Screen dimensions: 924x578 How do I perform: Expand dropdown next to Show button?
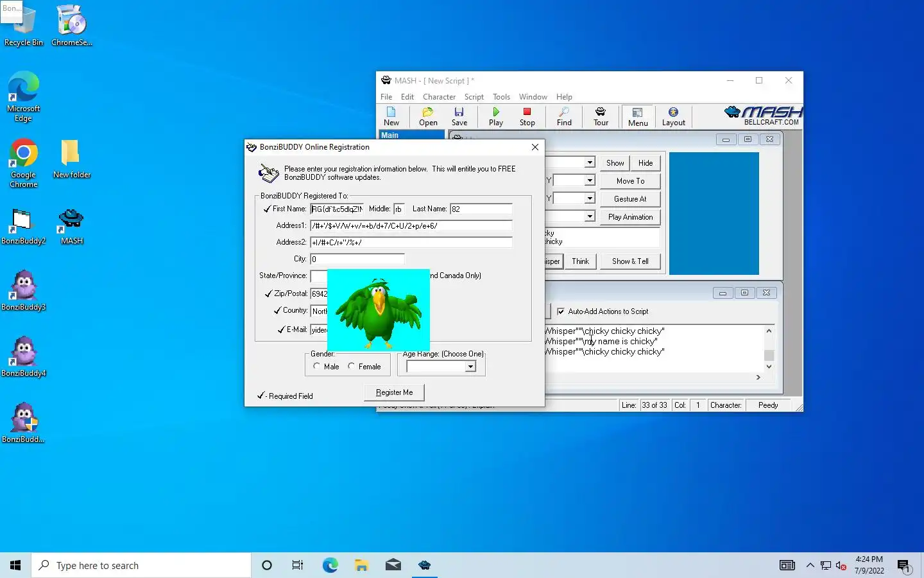pyautogui.click(x=589, y=162)
